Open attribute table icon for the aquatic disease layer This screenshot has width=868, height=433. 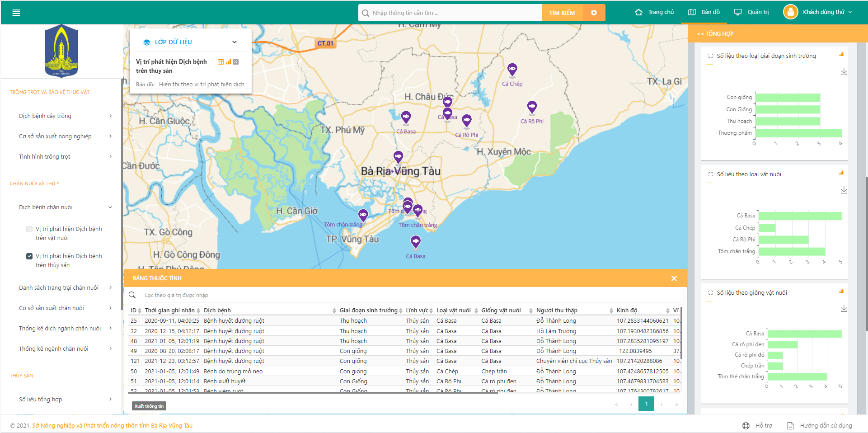pyautogui.click(x=221, y=62)
